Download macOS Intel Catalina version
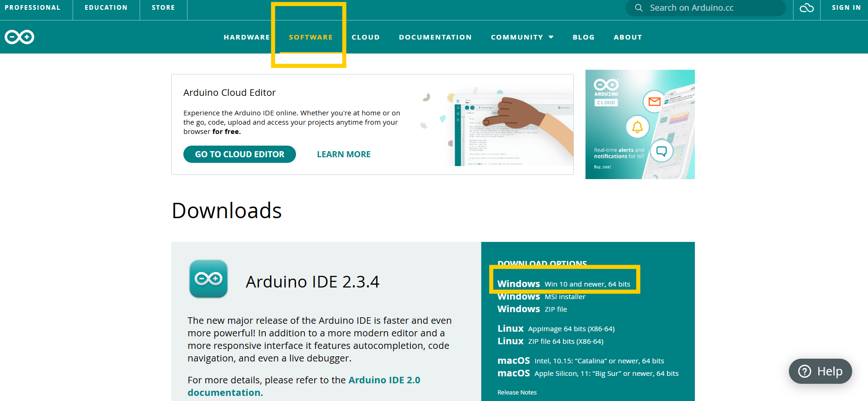Image resolution: width=868 pixels, height=401 pixels. 581,361
